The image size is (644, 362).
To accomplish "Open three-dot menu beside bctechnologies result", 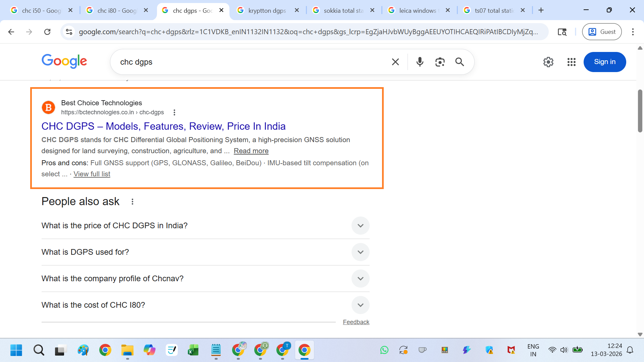I will [x=174, y=113].
